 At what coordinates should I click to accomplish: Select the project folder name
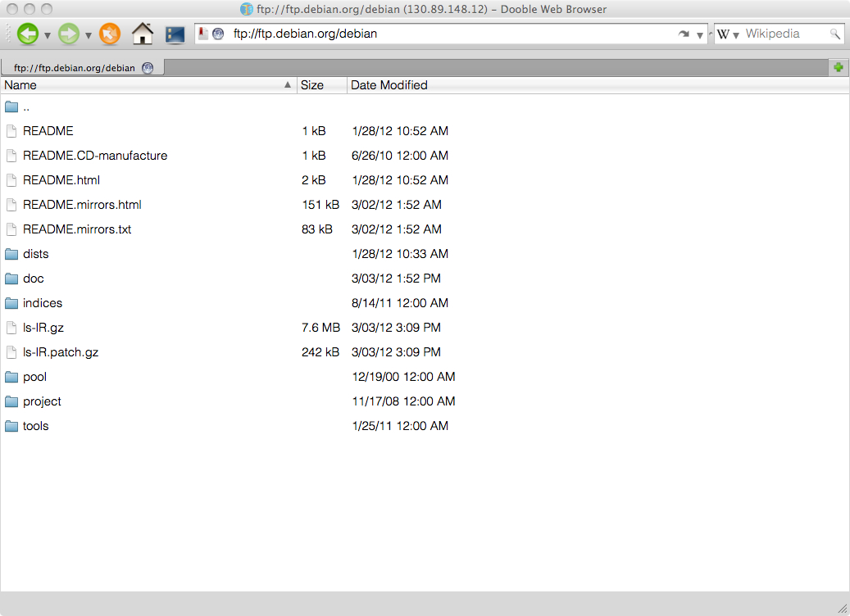pos(42,401)
